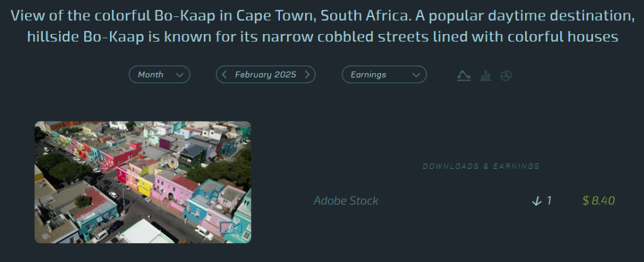Open the Bo-Kaap aerial video thumbnail
This screenshot has width=644, height=262.
(x=143, y=182)
